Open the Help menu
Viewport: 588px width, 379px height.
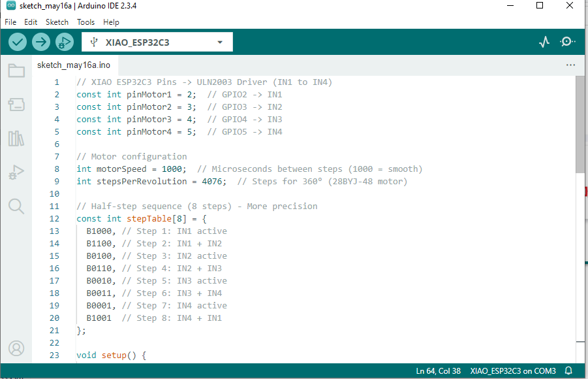click(x=111, y=22)
